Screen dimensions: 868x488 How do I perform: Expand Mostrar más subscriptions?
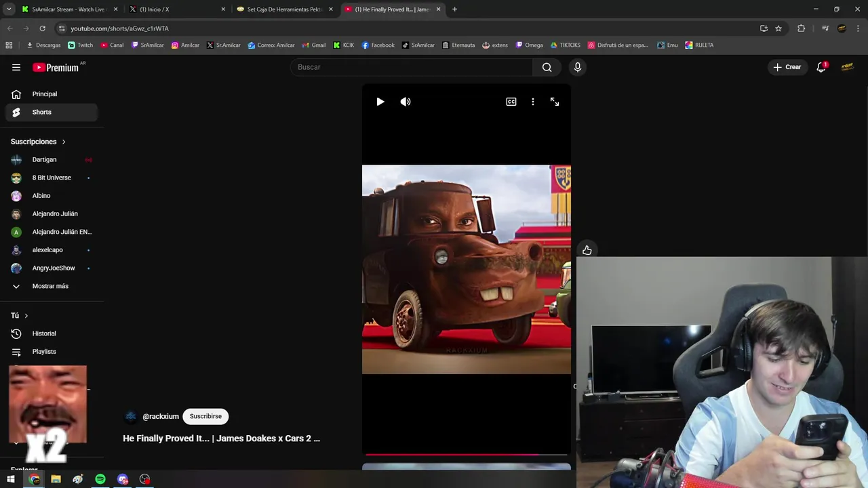click(52, 286)
